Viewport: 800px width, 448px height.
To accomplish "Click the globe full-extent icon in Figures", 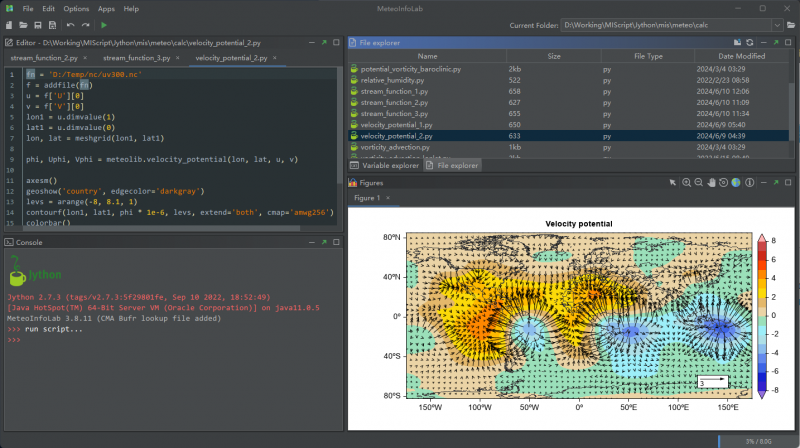I will click(x=735, y=183).
